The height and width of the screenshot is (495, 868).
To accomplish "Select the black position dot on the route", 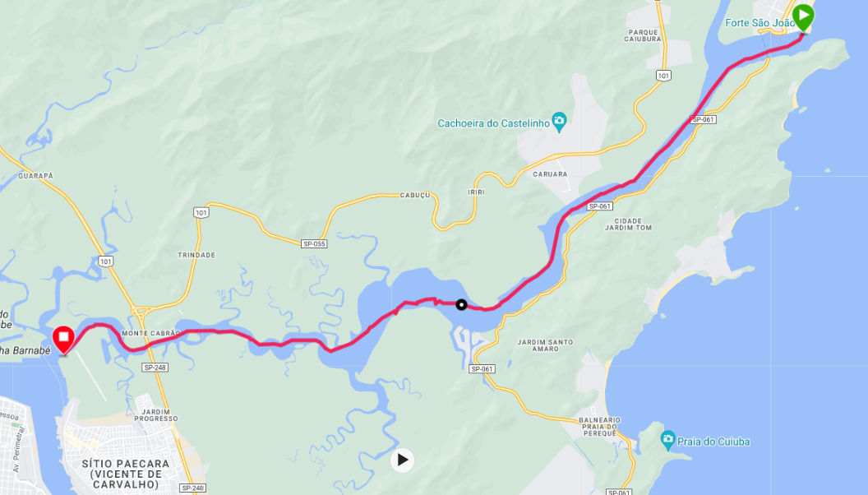I will (x=461, y=304).
